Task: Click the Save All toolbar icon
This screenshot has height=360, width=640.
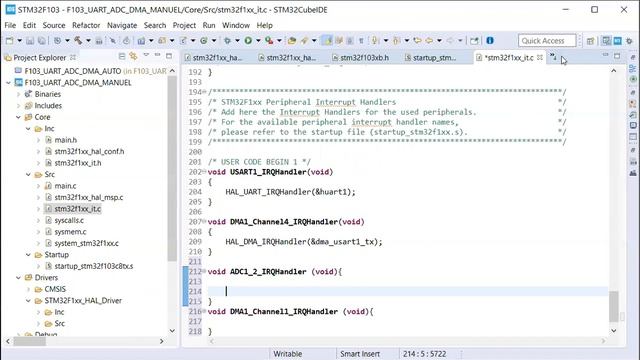Action: click(x=42, y=40)
